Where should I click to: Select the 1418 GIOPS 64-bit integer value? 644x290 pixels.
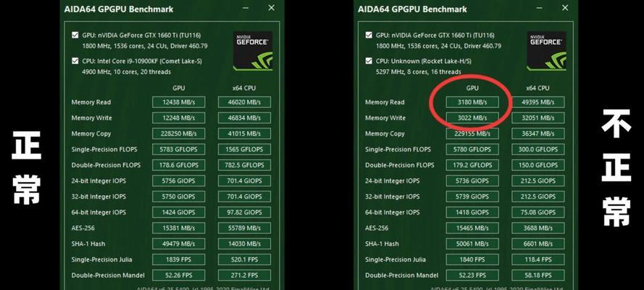tap(472, 212)
